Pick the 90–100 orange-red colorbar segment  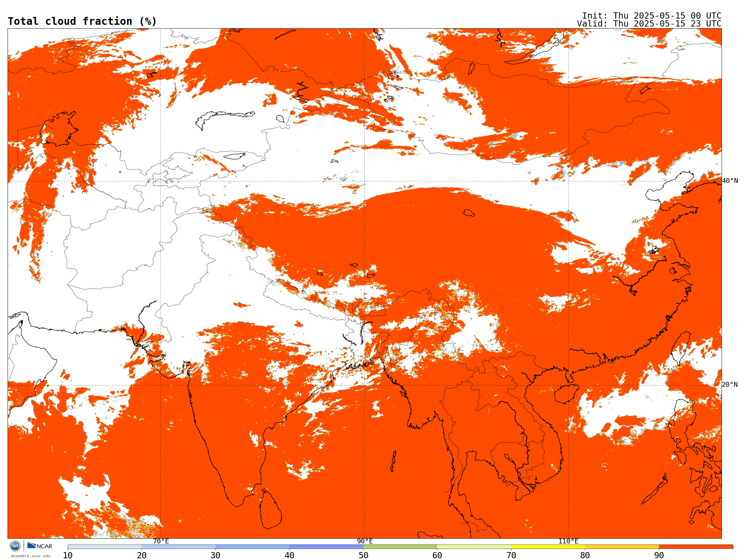(696, 547)
